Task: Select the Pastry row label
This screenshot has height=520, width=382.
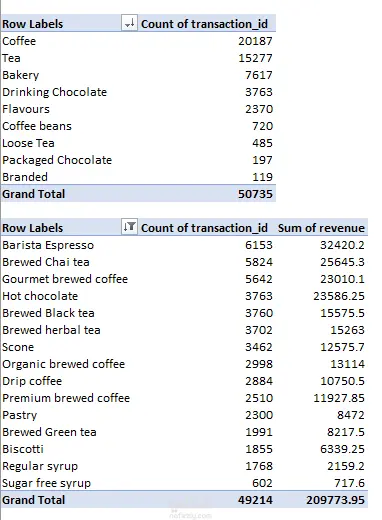Action: click(20, 415)
